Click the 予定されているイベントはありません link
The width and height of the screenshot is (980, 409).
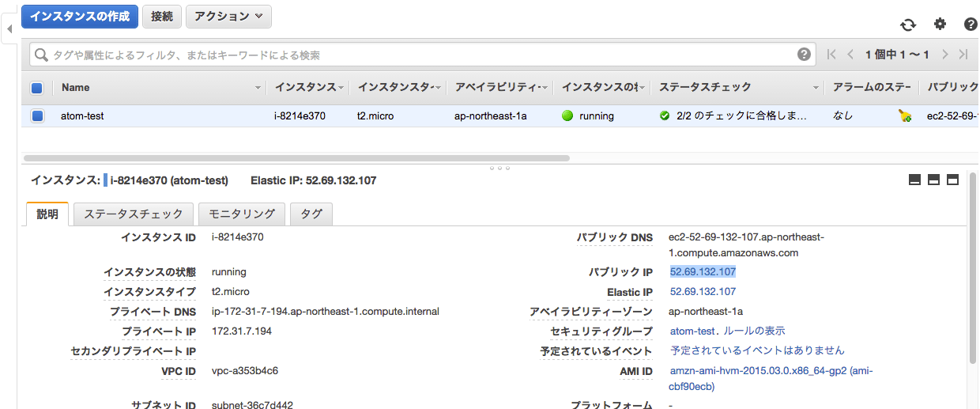(x=757, y=350)
